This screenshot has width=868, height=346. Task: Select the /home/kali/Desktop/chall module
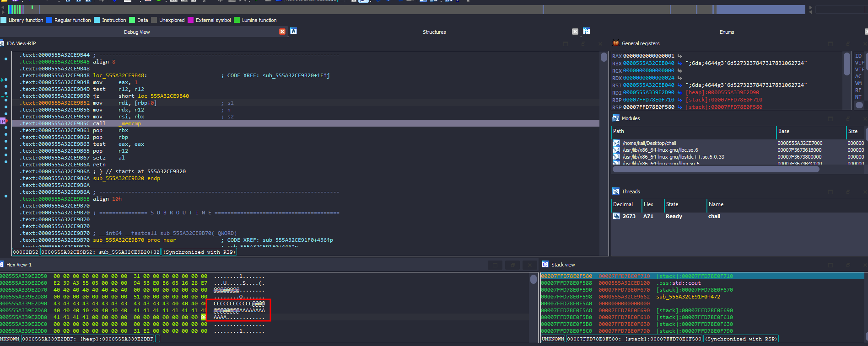(x=649, y=143)
